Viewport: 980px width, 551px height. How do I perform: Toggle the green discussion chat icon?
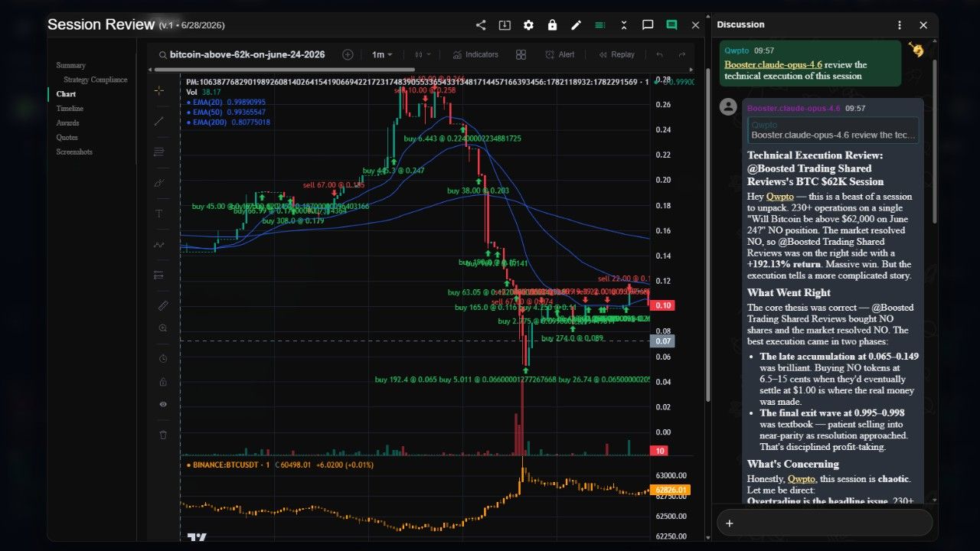(x=671, y=25)
